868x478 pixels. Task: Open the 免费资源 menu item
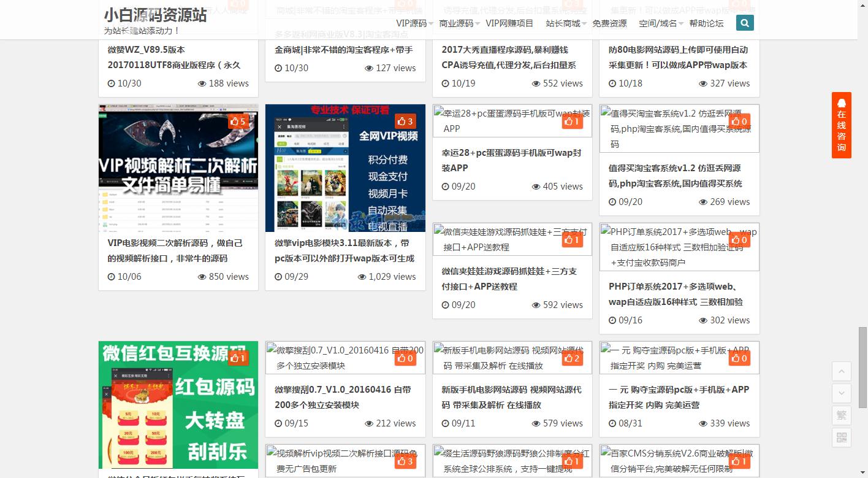coord(610,23)
